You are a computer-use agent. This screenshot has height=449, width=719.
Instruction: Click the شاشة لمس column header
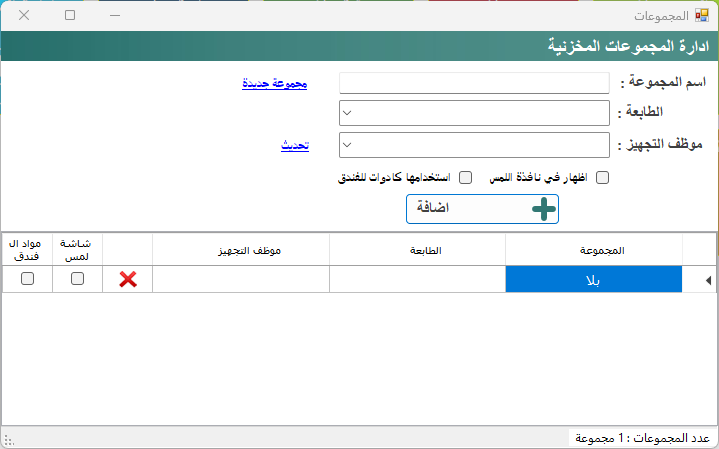click(x=77, y=250)
